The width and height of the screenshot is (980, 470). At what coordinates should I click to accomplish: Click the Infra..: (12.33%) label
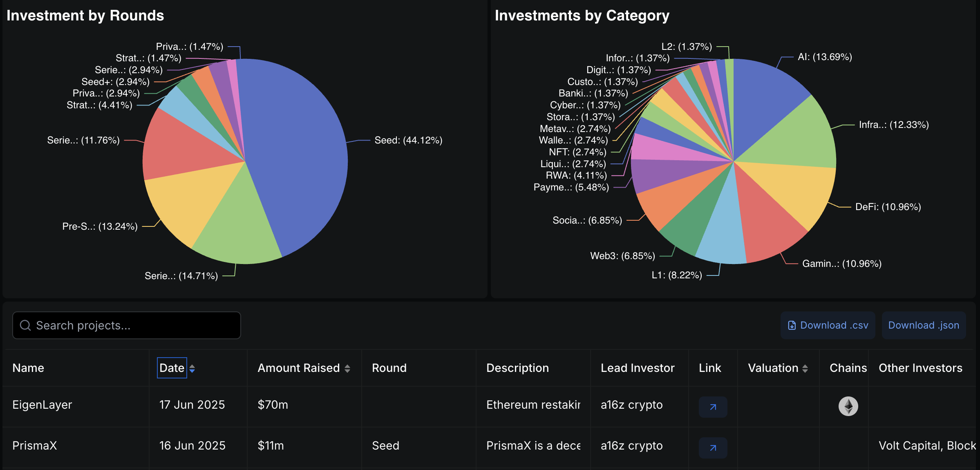coord(894,125)
